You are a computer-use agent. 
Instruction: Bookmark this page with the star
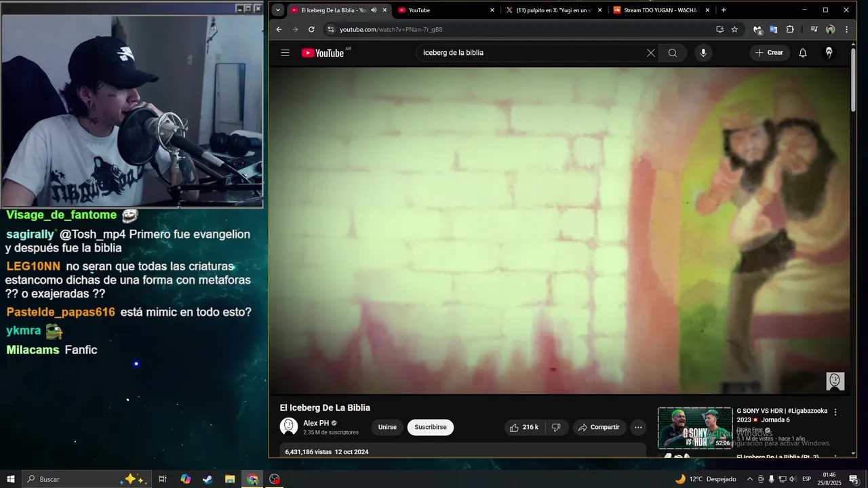(x=734, y=29)
